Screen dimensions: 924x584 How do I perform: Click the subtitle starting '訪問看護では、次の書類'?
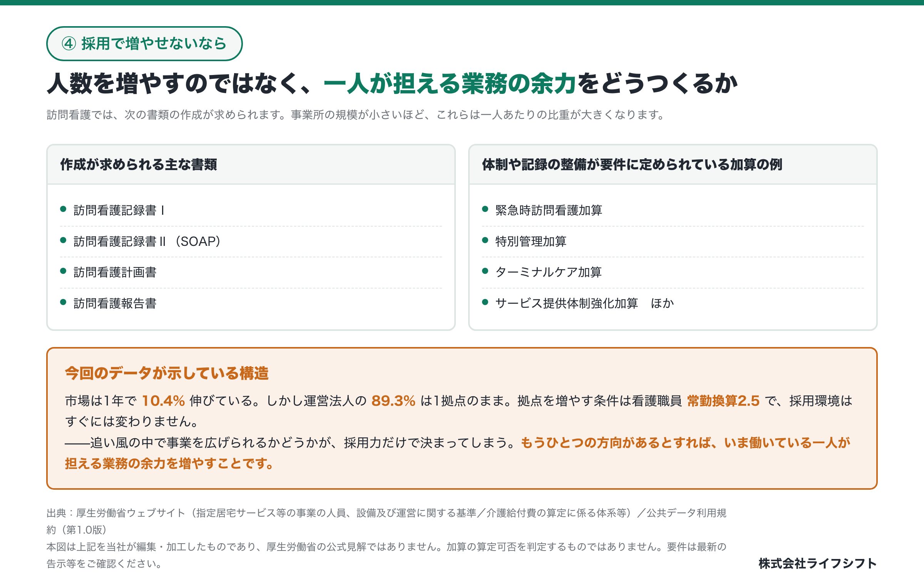coord(355,115)
